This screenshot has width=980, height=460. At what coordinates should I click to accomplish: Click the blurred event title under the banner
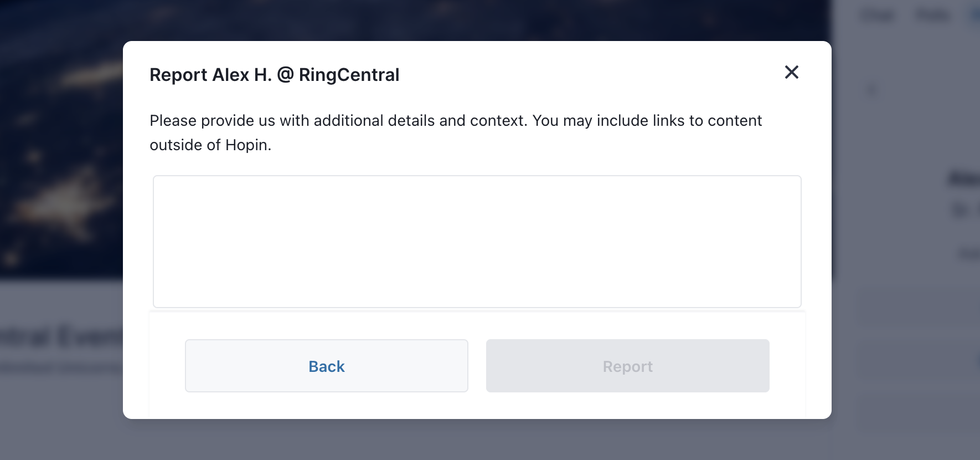pos(61,336)
